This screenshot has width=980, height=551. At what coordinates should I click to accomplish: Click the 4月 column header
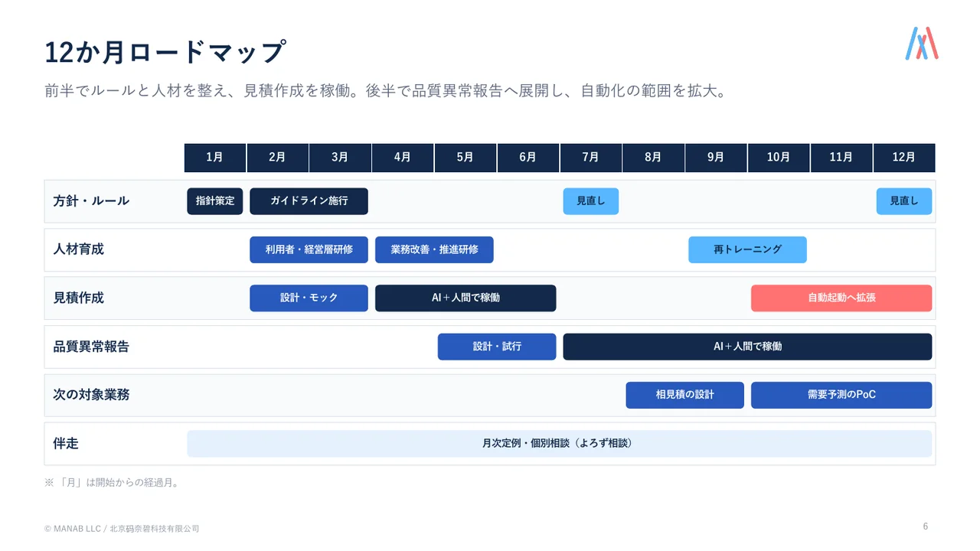click(x=403, y=158)
